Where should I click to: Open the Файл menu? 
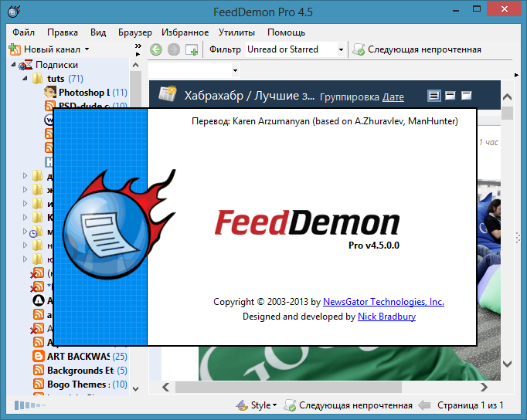click(x=23, y=32)
